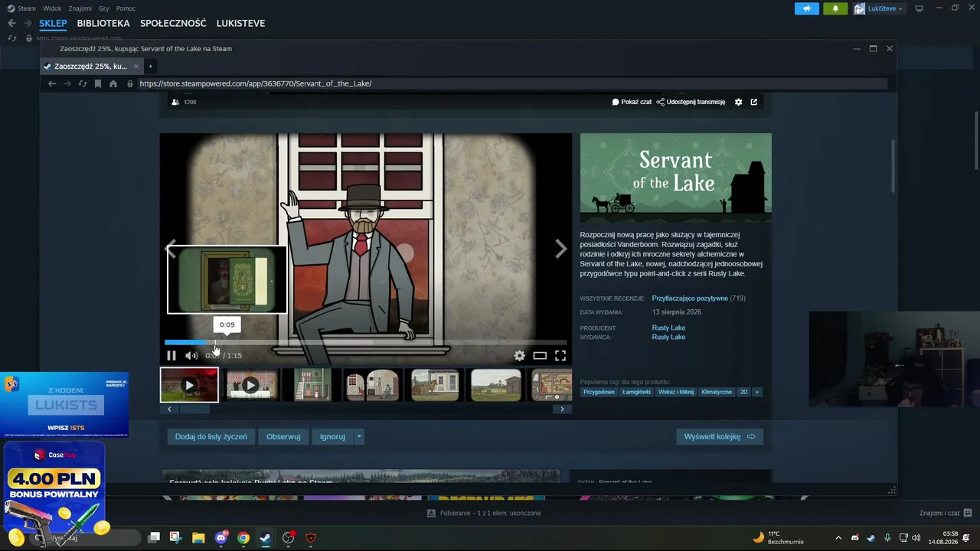Grab the thumbnail strip scroll handle
The width and height of the screenshot is (980, 551).
click(194, 409)
